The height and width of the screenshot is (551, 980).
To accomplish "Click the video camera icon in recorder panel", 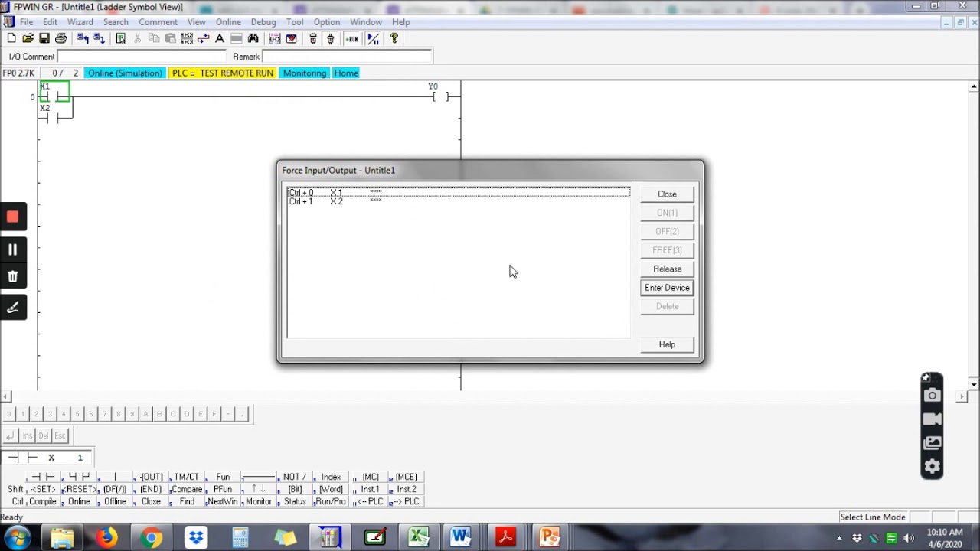I will 932,419.
